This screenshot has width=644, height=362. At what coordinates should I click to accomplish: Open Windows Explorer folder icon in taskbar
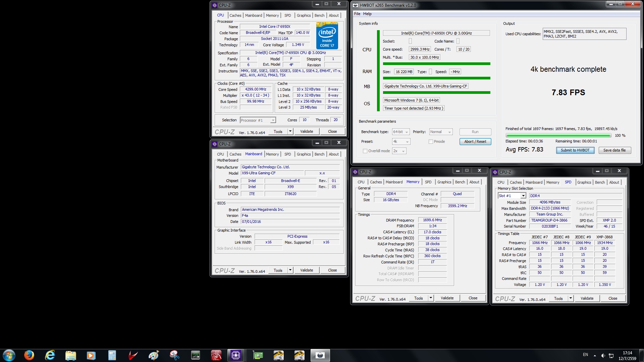(70, 355)
